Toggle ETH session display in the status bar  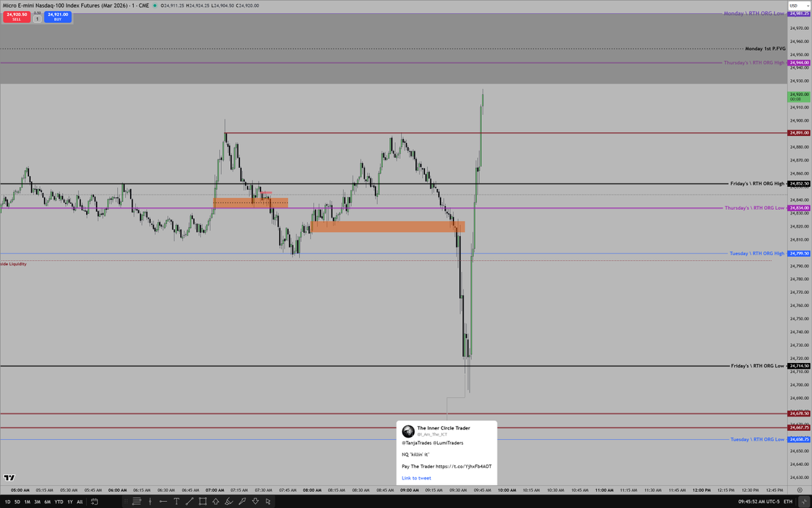click(x=787, y=501)
